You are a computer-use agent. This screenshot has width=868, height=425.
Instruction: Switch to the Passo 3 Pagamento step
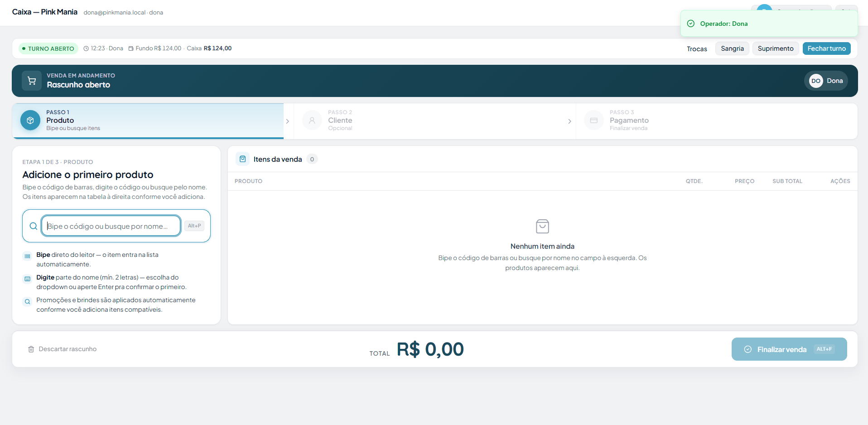[717, 121]
